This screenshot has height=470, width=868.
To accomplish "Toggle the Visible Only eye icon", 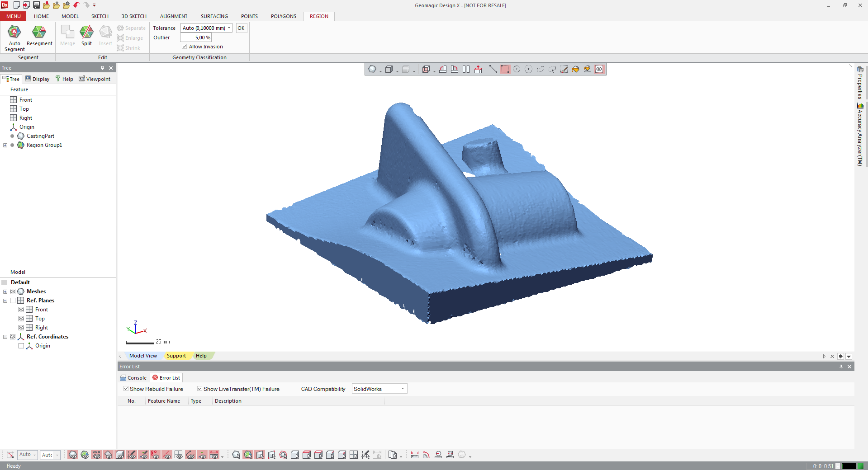I will pos(599,69).
